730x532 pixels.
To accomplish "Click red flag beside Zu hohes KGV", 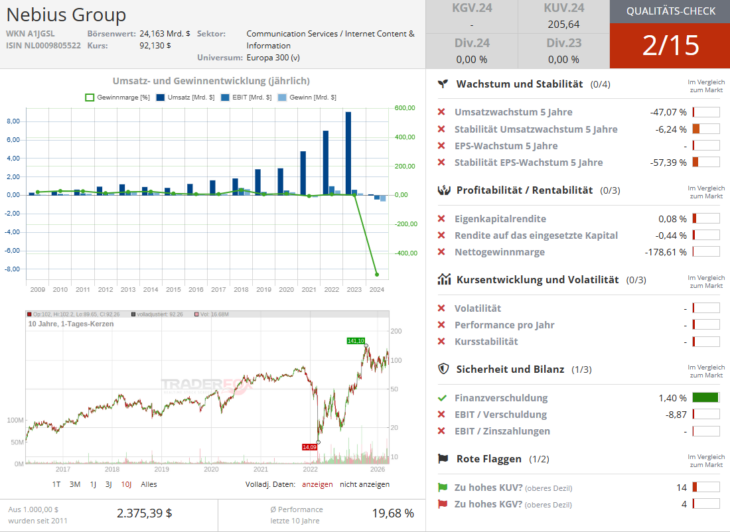I will pos(442,503).
